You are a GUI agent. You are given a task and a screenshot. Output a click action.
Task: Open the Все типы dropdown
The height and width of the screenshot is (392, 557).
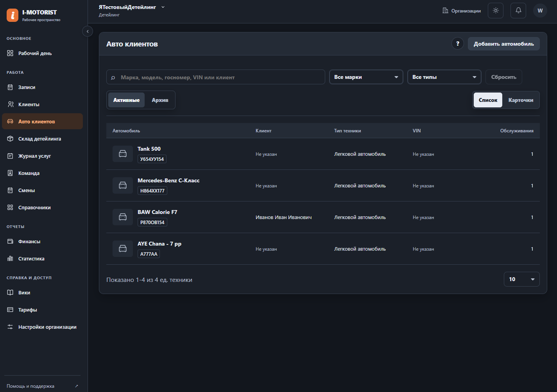444,77
